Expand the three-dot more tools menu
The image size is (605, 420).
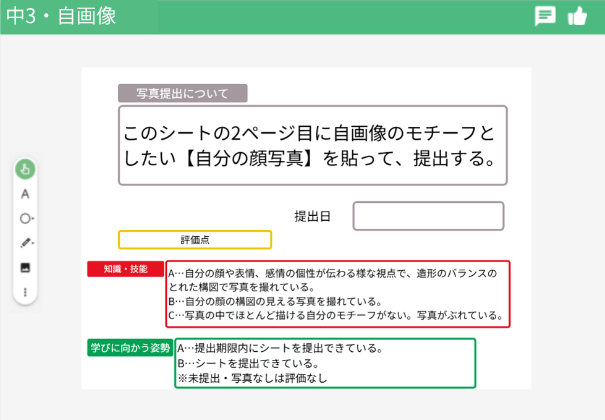tap(26, 292)
